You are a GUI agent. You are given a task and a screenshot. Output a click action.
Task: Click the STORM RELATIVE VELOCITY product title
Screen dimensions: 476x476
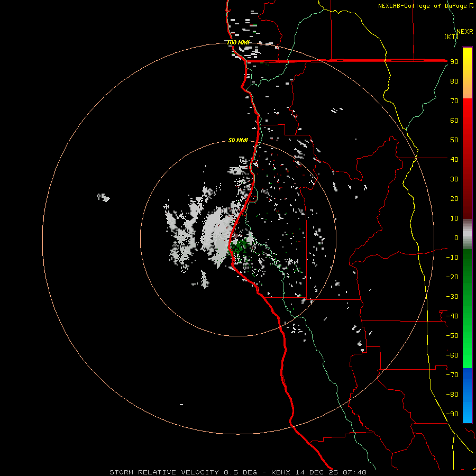(x=164, y=472)
